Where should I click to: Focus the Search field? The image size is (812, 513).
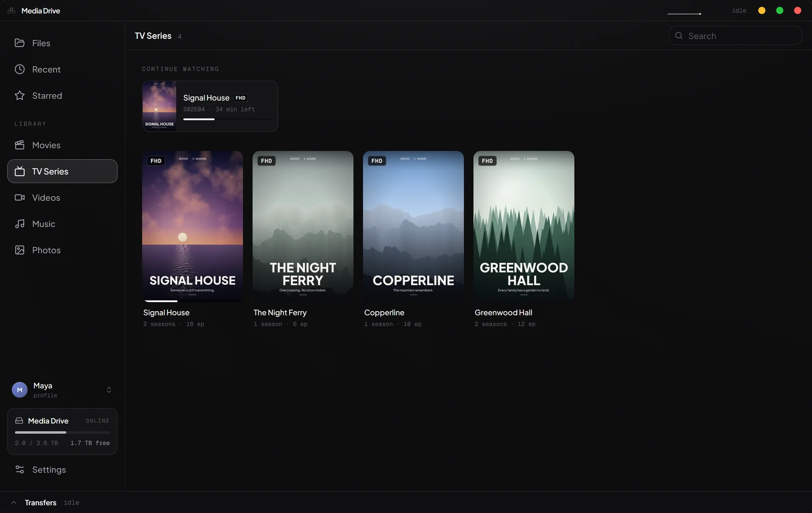735,36
